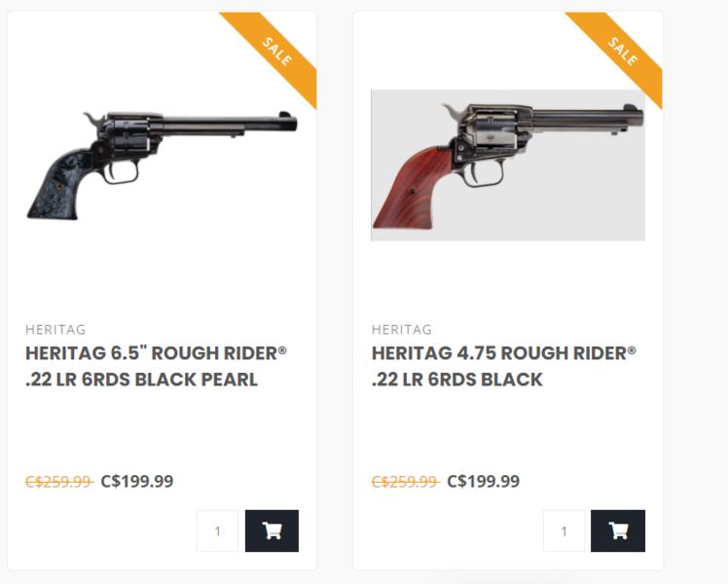The height and width of the screenshot is (584, 728).
Task: Focus the quantity field for the Black Pearl revolver
Action: click(217, 531)
